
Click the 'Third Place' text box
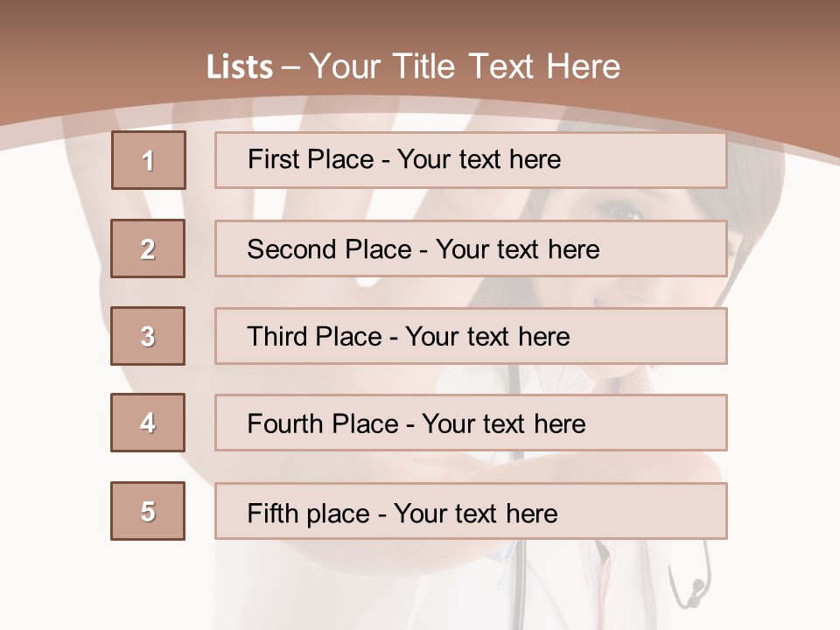pos(471,336)
